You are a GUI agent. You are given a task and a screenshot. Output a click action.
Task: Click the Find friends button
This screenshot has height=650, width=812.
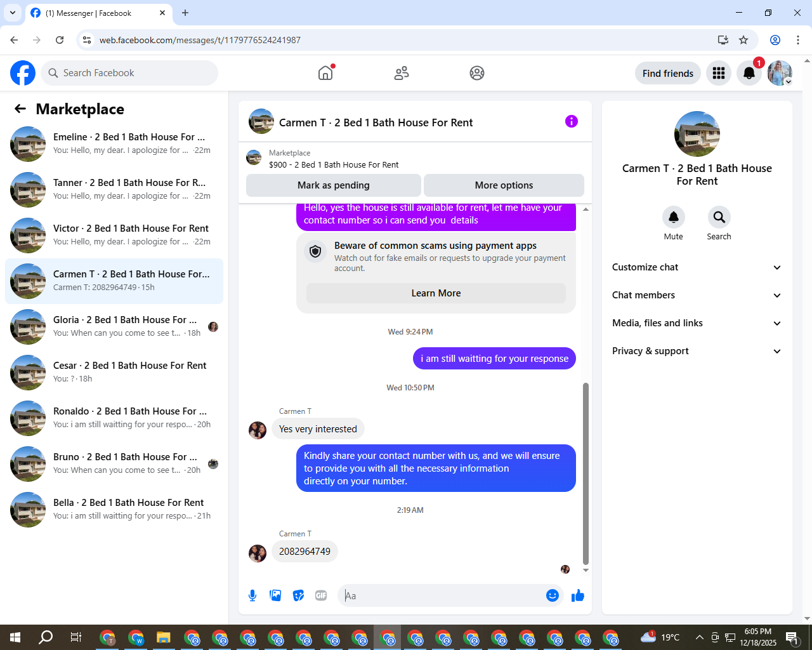coord(668,73)
